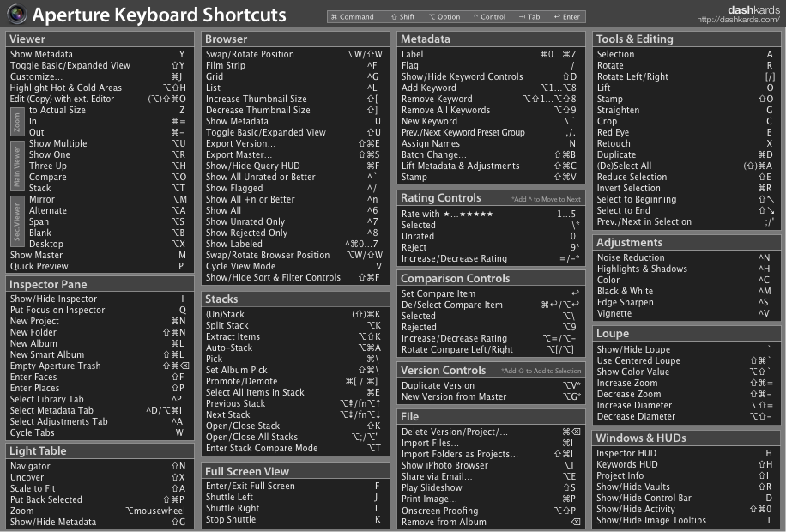The image size is (786, 532).
Task: Click the "Stop Shuttle" row
Action: (293, 519)
